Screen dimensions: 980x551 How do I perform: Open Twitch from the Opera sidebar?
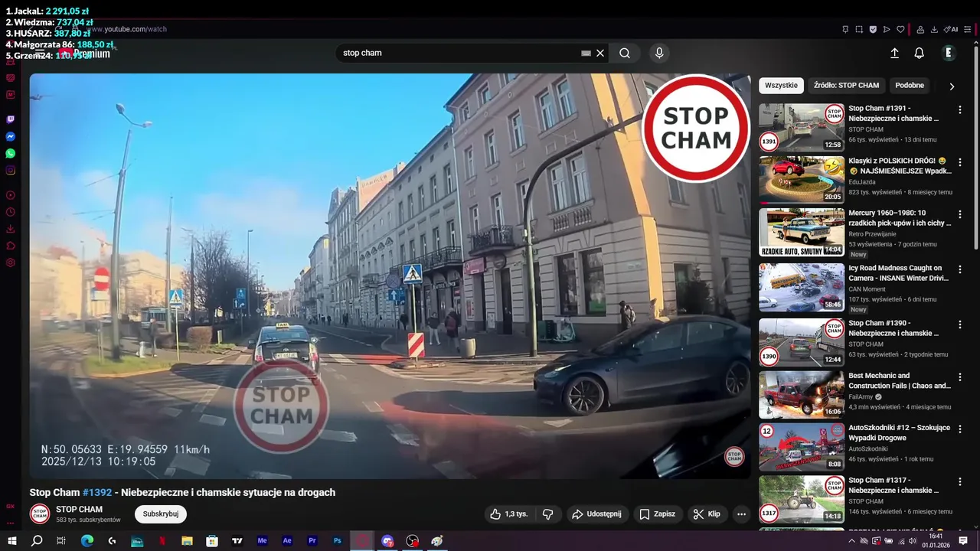tap(11, 119)
